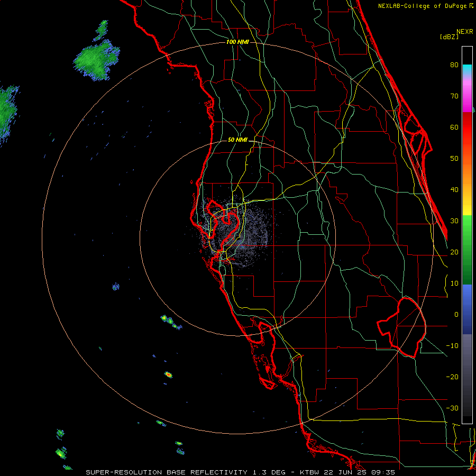Click the 20 value on dBZ scale
Image resolution: width=476 pixels, height=476 pixels.
click(454, 252)
